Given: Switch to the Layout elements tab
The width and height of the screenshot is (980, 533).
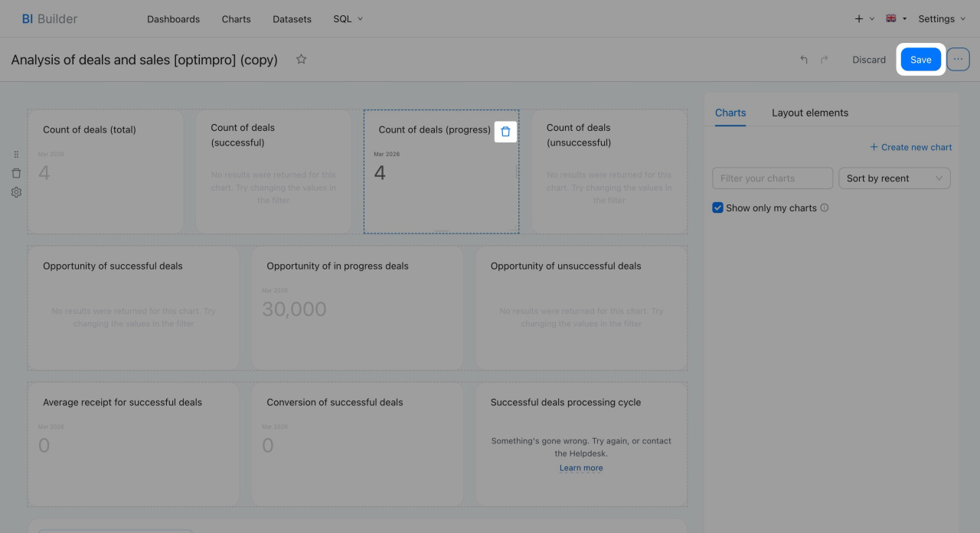Looking at the screenshot, I should [x=809, y=113].
